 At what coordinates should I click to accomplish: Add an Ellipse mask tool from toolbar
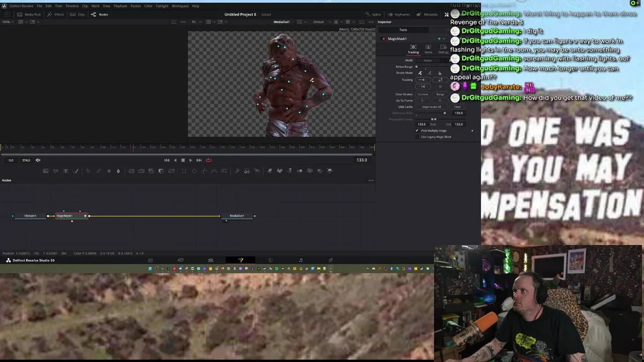coord(194,171)
